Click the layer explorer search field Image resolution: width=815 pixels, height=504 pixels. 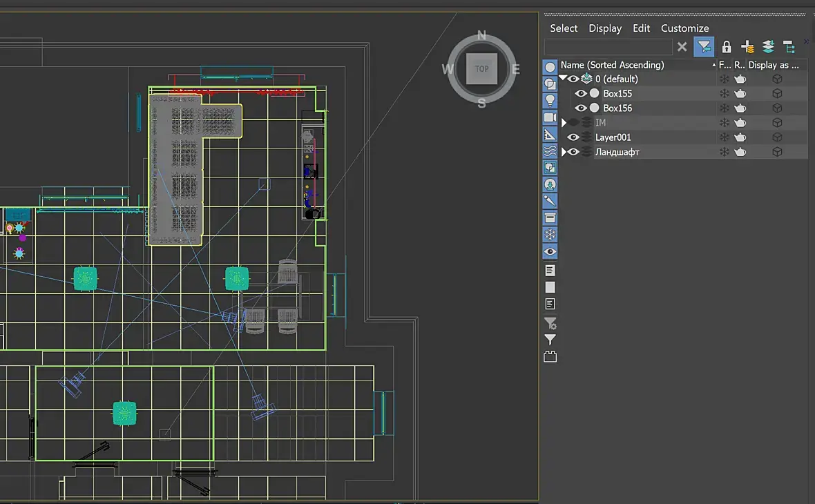(608, 47)
